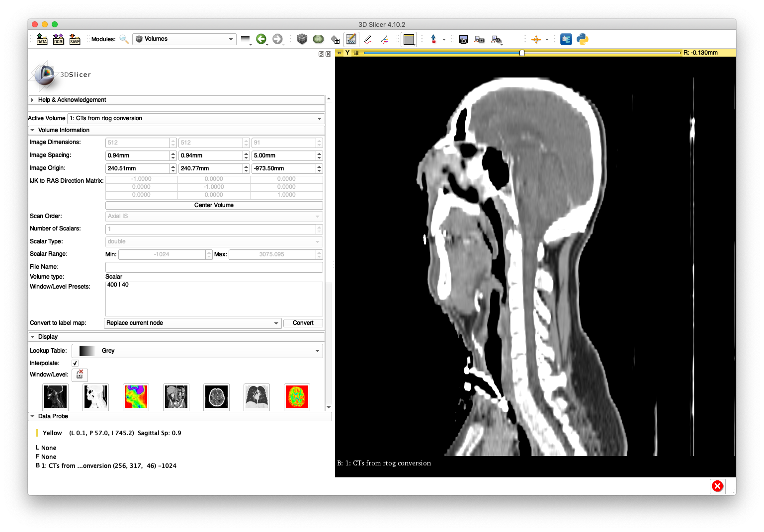Open the Python interactor icon
This screenshot has width=764, height=532.
582,39
